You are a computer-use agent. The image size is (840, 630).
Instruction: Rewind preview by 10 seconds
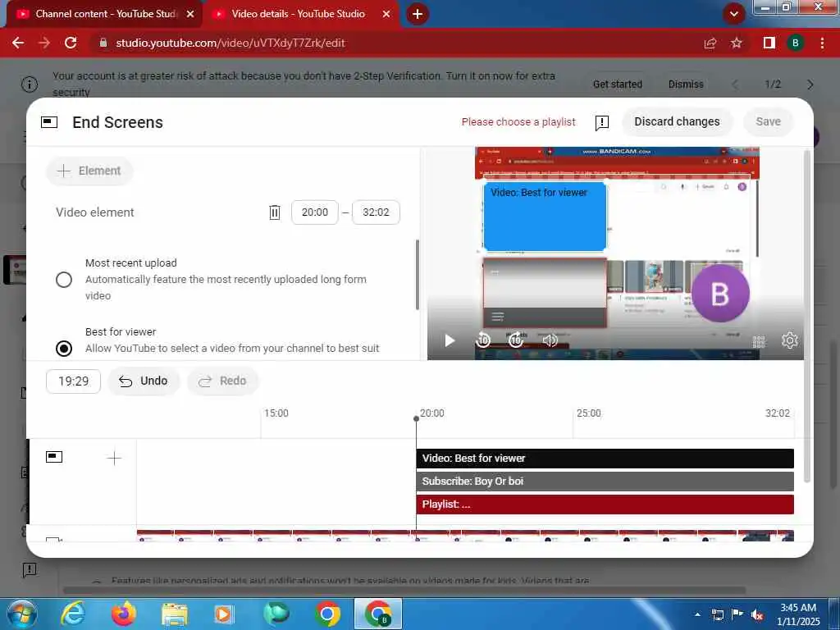pyautogui.click(x=483, y=340)
